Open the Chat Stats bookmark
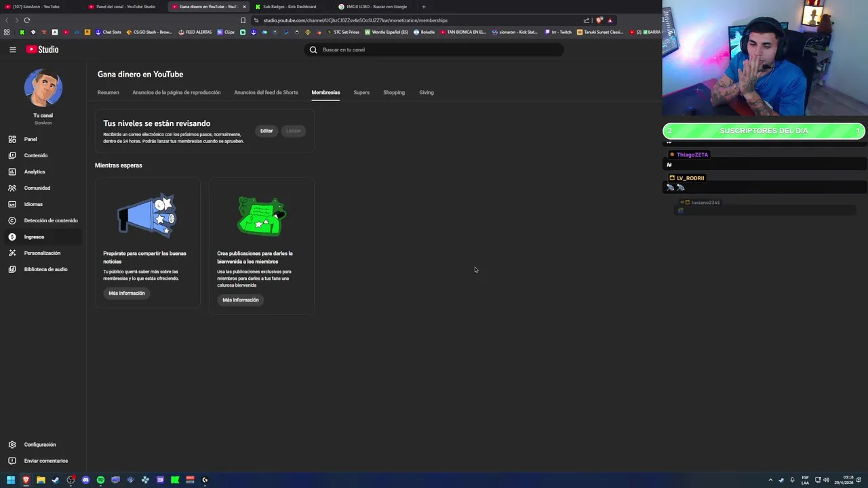This screenshot has height=488, width=868. (108, 32)
